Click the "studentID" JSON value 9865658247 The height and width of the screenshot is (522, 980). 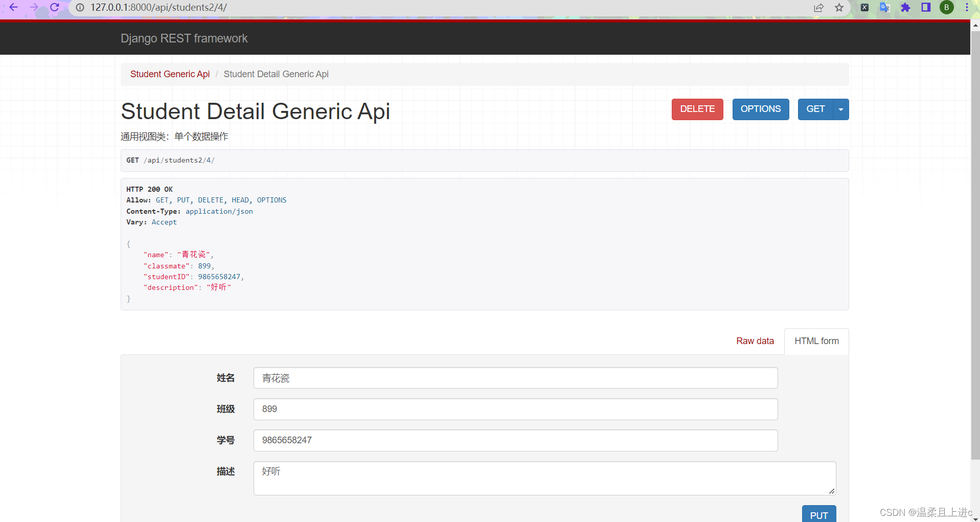click(219, 277)
